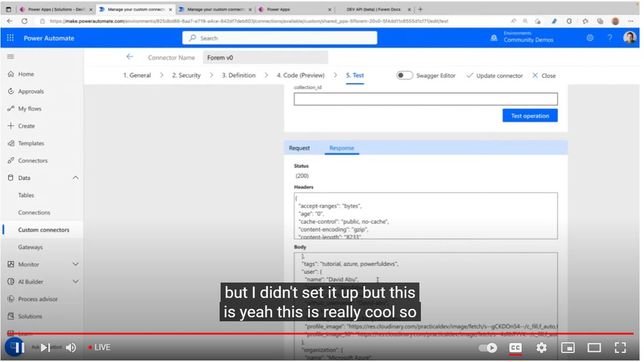Image resolution: width=644 pixels, height=362 pixels.
Task: Click inside the Headers response box
Action: (x=426, y=216)
